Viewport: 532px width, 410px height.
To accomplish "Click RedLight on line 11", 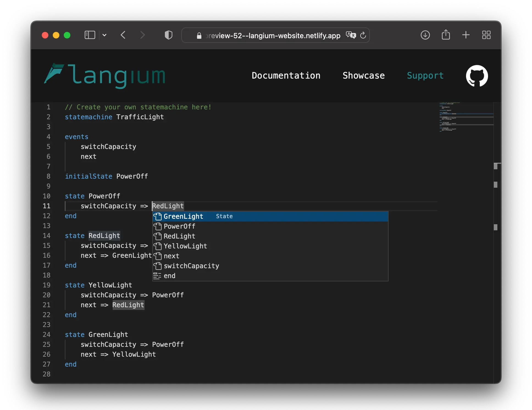I will [x=168, y=206].
